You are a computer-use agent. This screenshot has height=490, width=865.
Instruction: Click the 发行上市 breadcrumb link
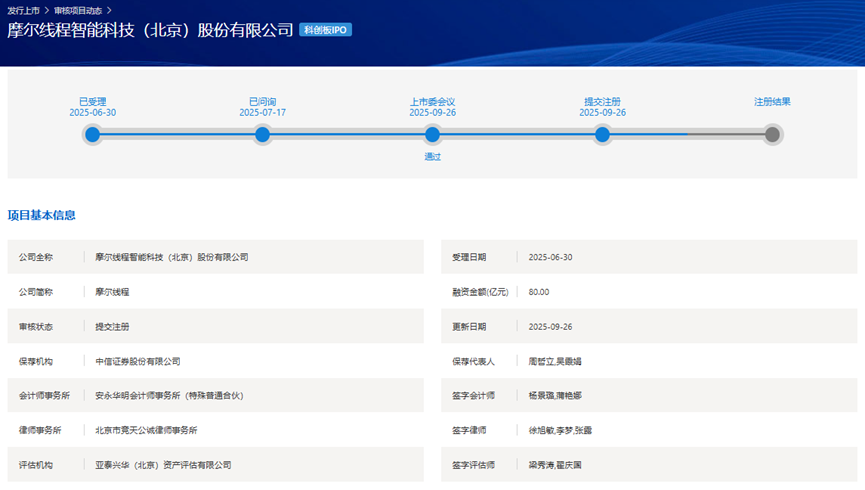(x=23, y=10)
